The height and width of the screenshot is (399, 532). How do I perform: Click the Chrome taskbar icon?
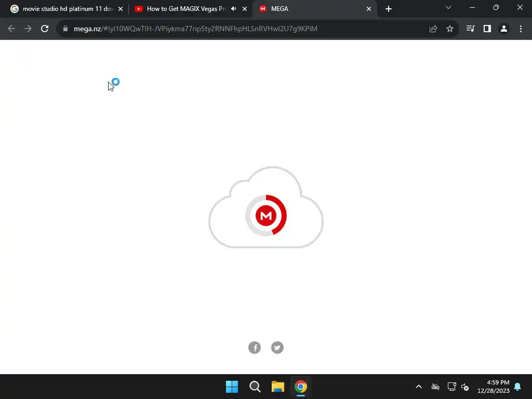point(301,387)
